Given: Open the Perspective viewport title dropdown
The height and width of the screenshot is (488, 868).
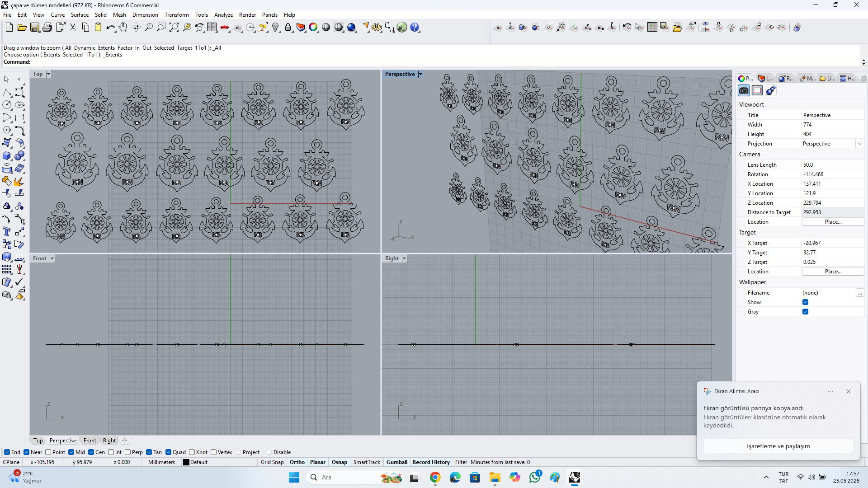Looking at the screenshot, I should coord(420,74).
